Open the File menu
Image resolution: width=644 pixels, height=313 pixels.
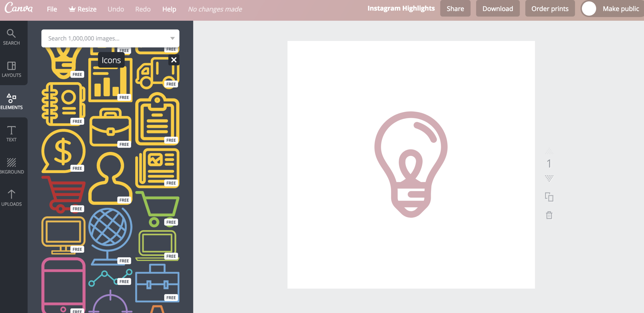[x=52, y=9]
